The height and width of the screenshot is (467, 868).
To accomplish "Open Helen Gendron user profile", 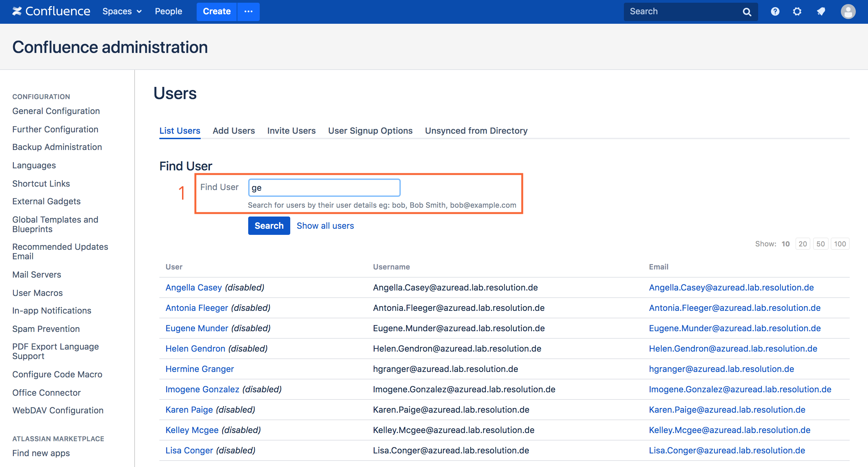I will tap(195, 349).
